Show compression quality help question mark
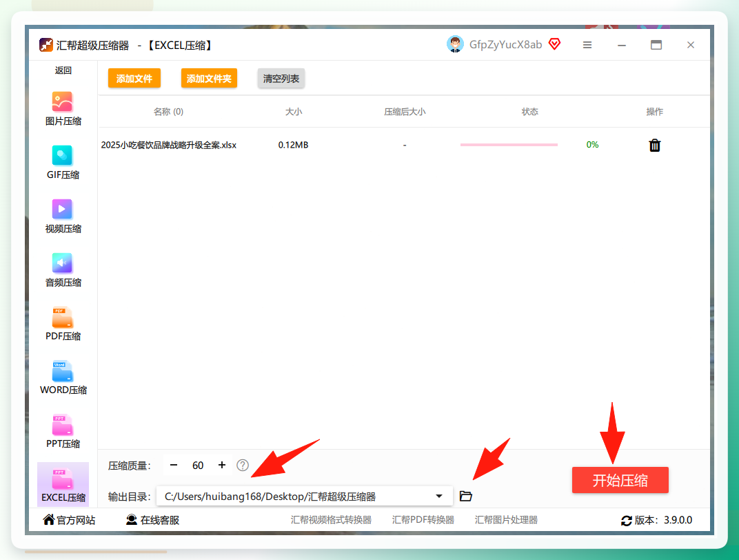This screenshot has width=739, height=560. (x=243, y=466)
